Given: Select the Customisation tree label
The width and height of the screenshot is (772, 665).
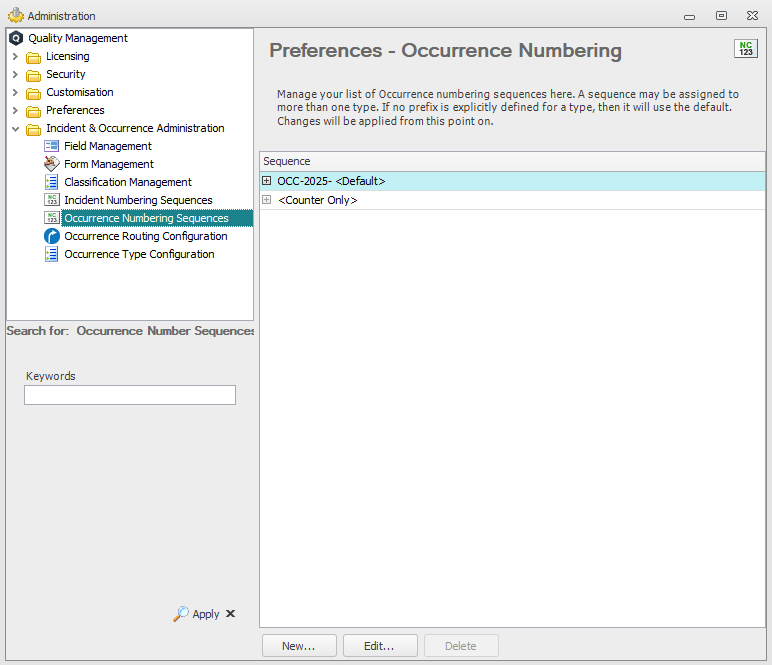Looking at the screenshot, I should pos(80,92).
